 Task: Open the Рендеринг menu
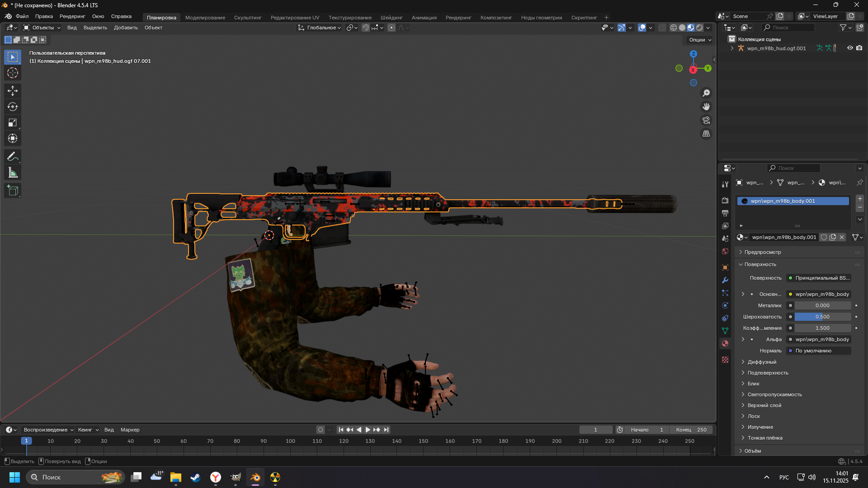(x=72, y=16)
